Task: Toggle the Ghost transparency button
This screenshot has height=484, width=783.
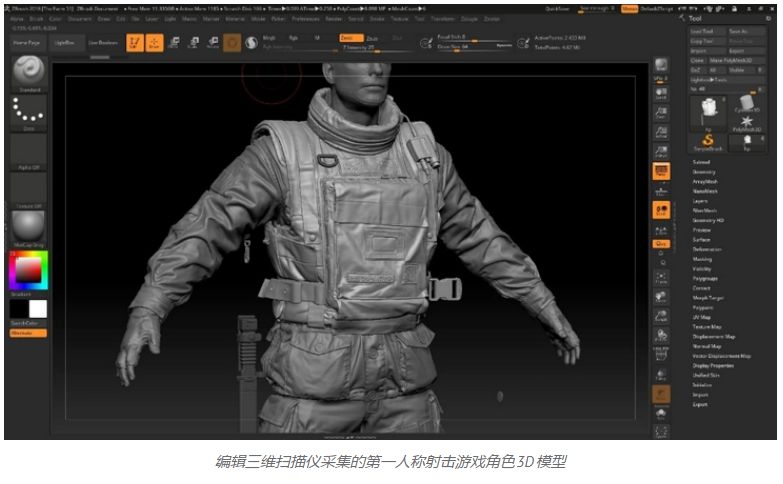Action: [661, 395]
